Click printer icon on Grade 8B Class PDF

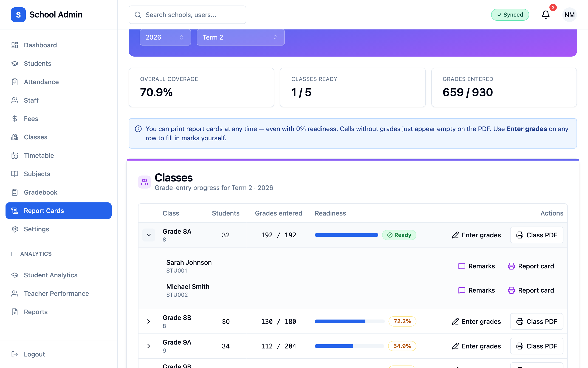tap(520, 321)
